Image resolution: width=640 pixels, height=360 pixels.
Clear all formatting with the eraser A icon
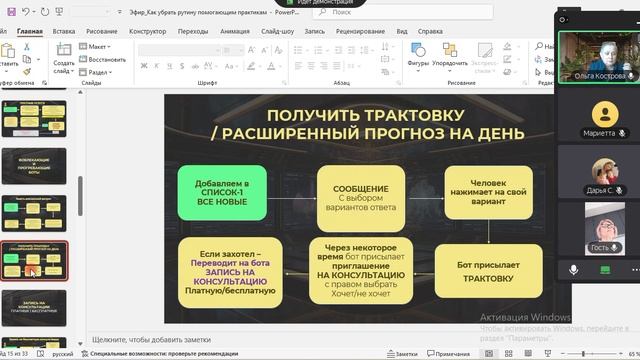pos(279,50)
